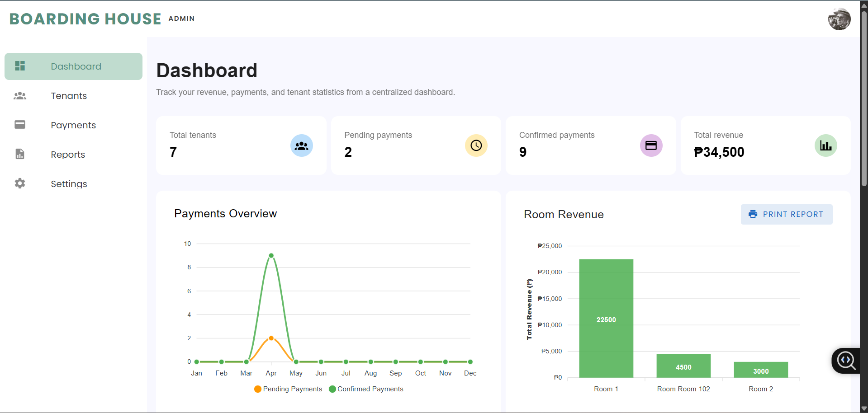
Task: Click the Payments card icon in sidebar
Action: pyautogui.click(x=20, y=125)
